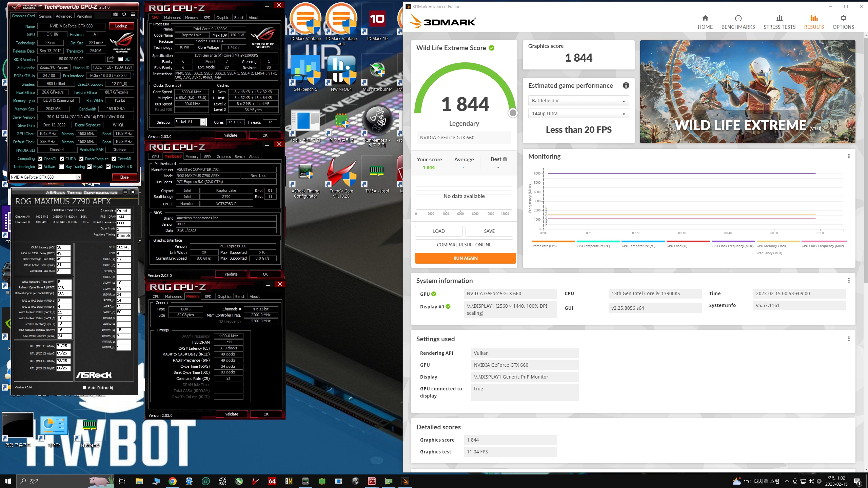
Task: Click the Lookup button in GPU-Z
Action: click(x=121, y=26)
